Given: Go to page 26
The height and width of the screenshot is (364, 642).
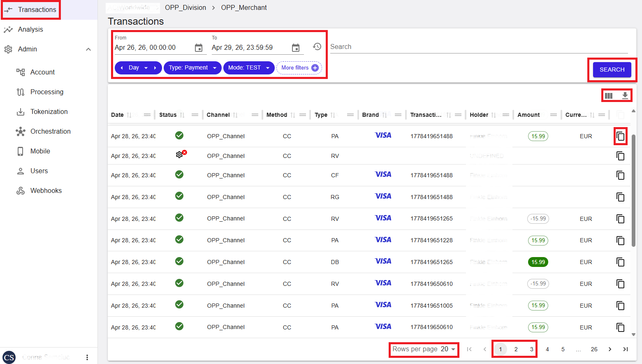Looking at the screenshot, I should coord(594,349).
